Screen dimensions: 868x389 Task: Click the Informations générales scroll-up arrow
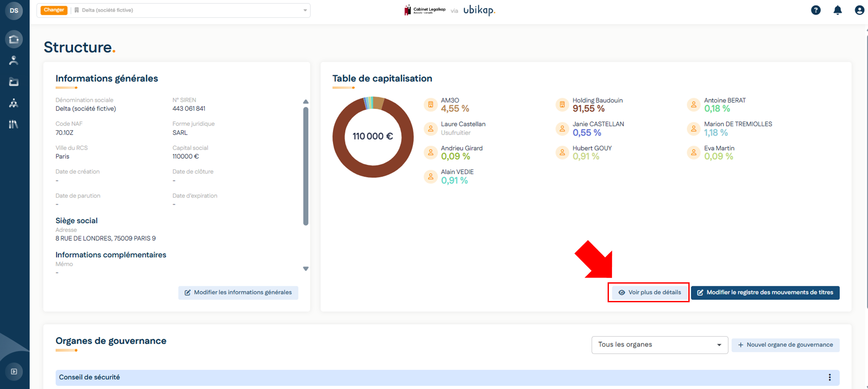(x=306, y=101)
